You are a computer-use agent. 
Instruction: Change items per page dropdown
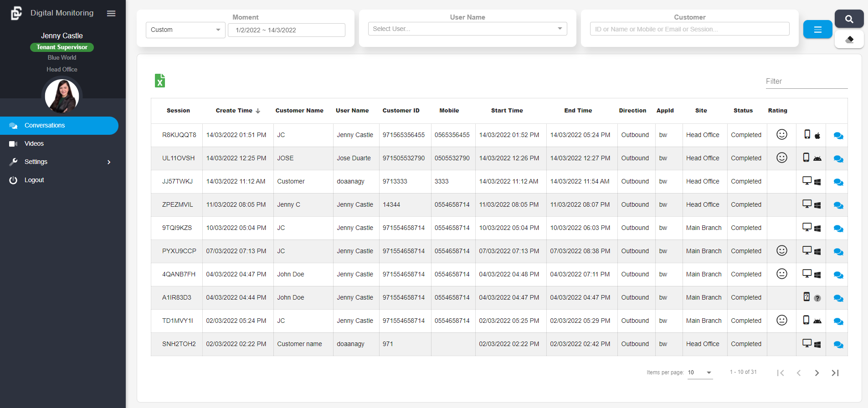tap(700, 372)
